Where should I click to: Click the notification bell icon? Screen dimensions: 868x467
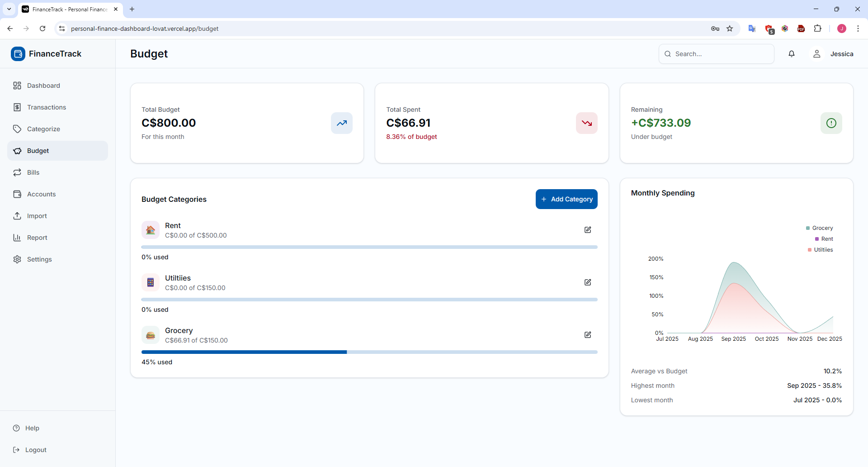click(792, 54)
